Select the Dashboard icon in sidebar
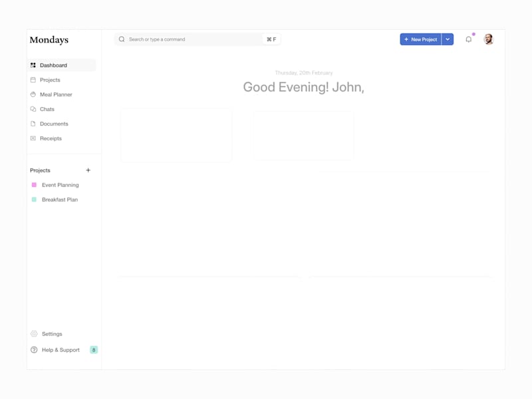The width and height of the screenshot is (532, 399). tap(33, 65)
